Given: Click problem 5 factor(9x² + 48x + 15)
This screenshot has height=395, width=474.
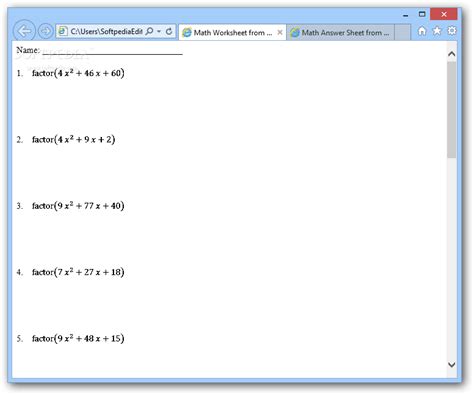Looking at the screenshot, I should (78, 338).
